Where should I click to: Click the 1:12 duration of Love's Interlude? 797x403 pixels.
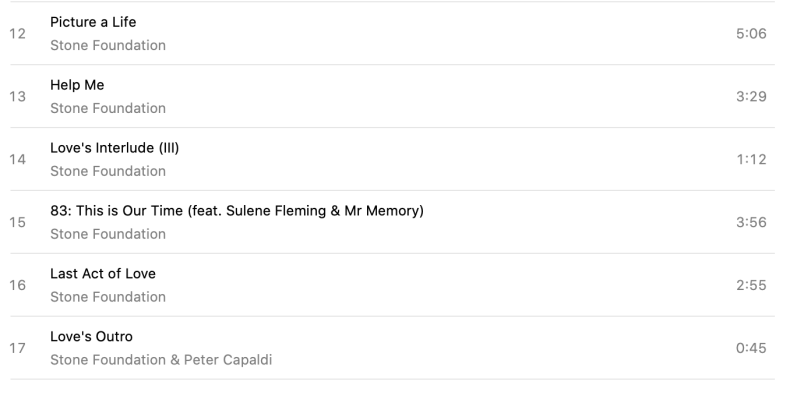pyautogui.click(x=751, y=160)
